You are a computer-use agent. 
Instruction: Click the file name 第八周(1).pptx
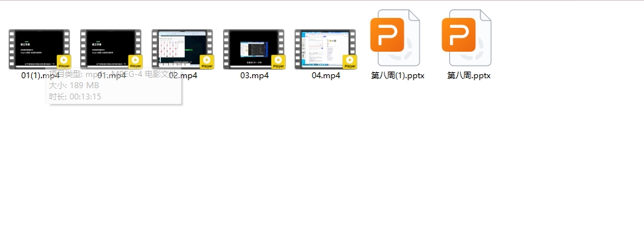pyautogui.click(x=398, y=76)
